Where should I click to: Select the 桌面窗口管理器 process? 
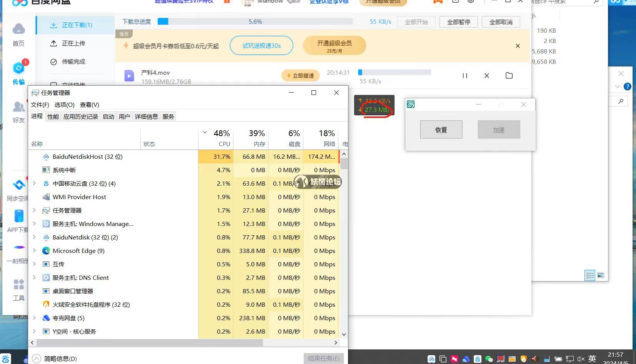[x=183, y=291]
